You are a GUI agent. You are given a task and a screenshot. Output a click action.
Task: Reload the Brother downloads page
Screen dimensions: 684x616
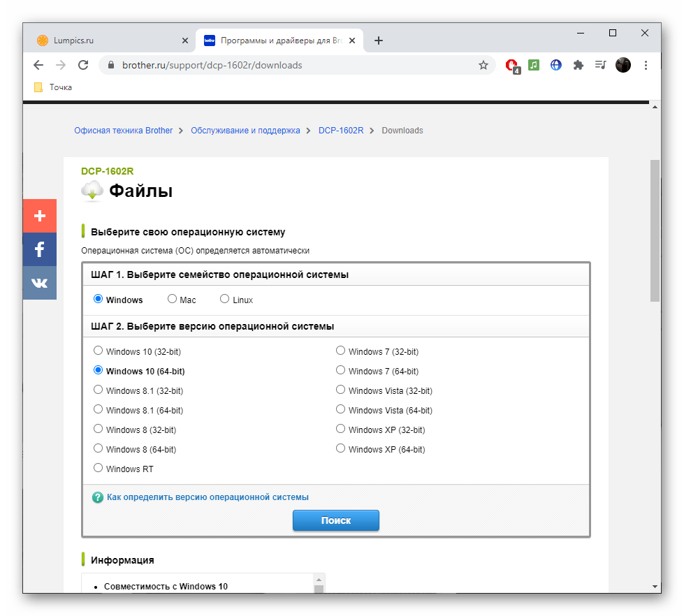(x=83, y=65)
